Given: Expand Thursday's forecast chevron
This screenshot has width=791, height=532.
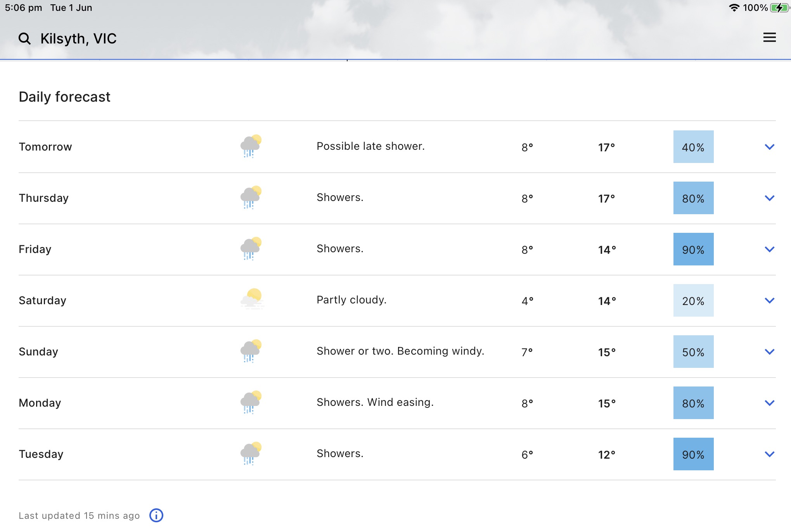Looking at the screenshot, I should (x=769, y=198).
